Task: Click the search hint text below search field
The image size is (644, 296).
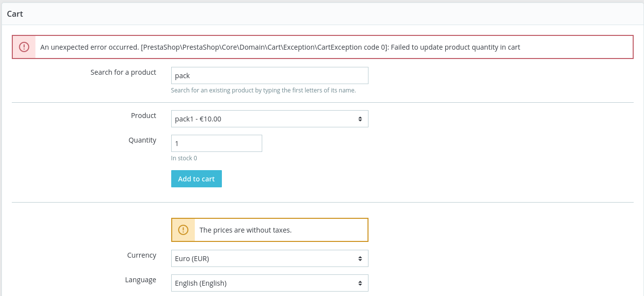Action: point(263,90)
